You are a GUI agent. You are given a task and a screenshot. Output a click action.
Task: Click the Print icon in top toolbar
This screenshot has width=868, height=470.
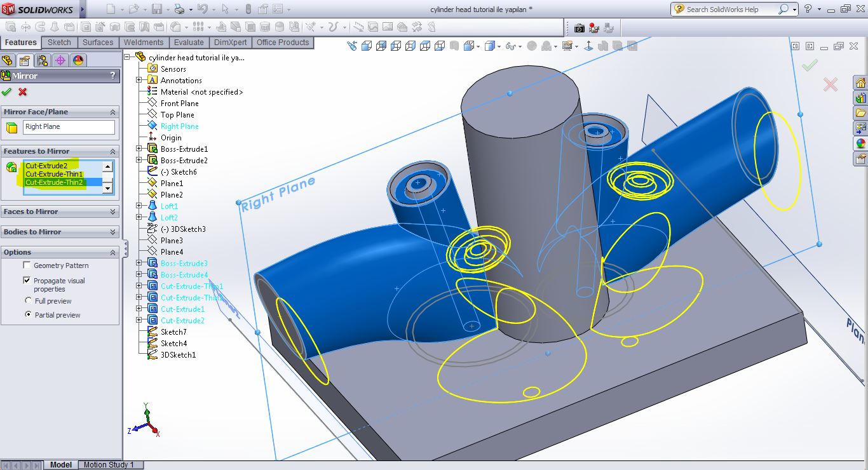click(x=179, y=10)
